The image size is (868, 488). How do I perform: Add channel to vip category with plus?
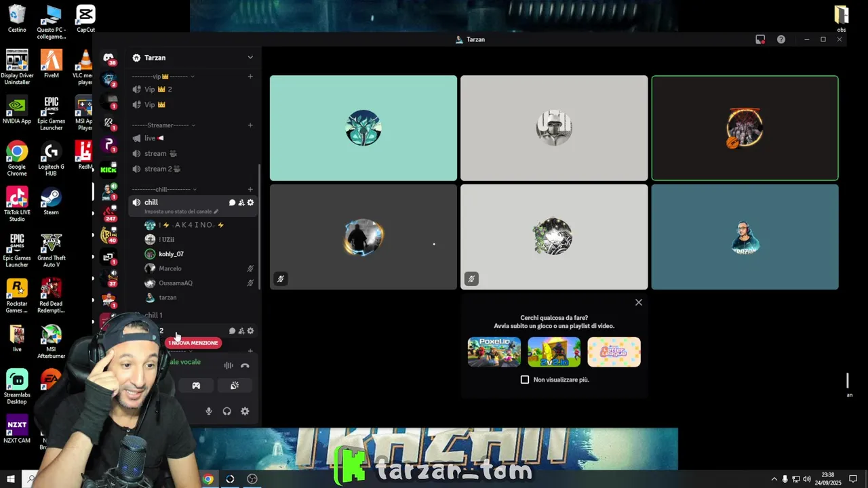(250, 77)
